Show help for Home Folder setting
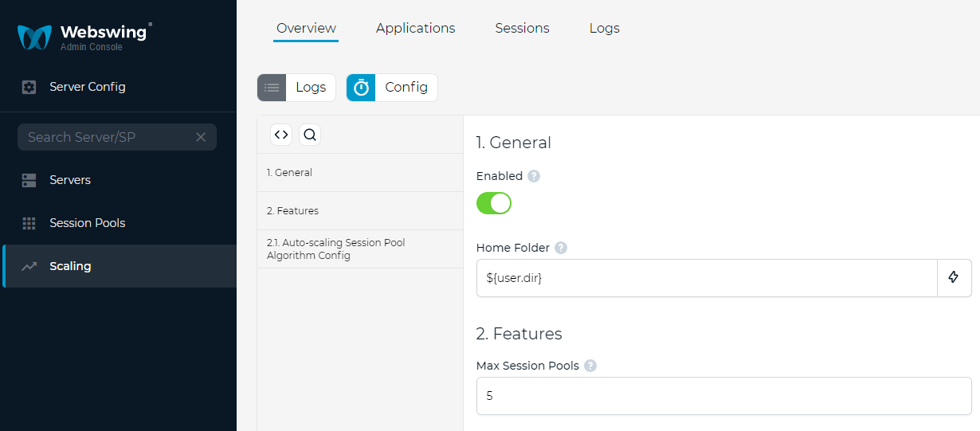This screenshot has height=431, width=980. click(561, 248)
